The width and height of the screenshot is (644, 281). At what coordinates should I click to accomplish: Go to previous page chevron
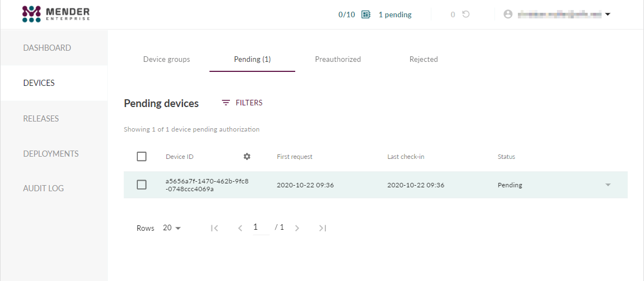pyautogui.click(x=240, y=228)
